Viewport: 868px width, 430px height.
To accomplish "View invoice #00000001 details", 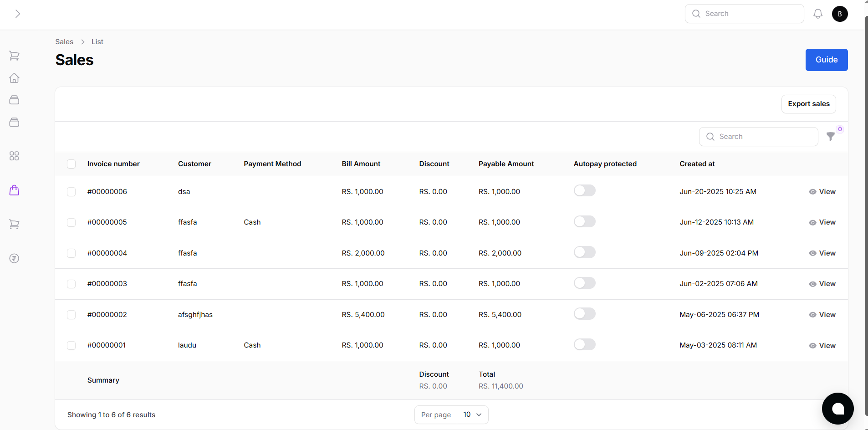I will [x=822, y=346].
